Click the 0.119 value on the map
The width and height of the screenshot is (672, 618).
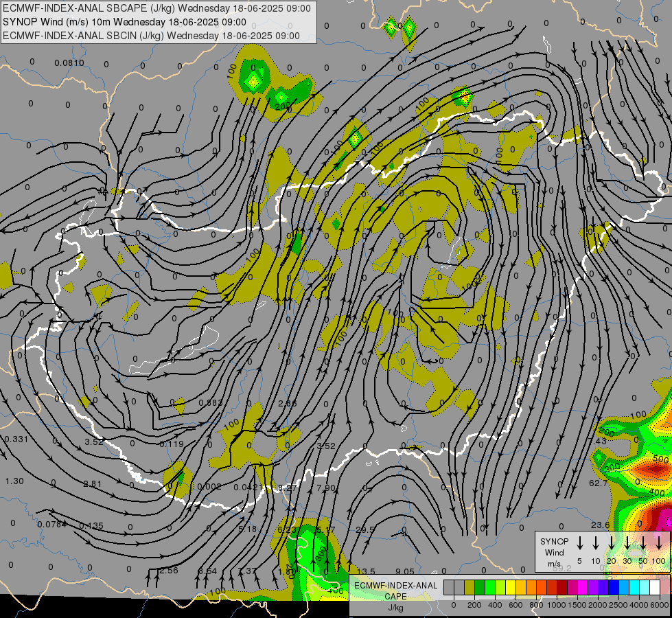pyautogui.click(x=172, y=444)
